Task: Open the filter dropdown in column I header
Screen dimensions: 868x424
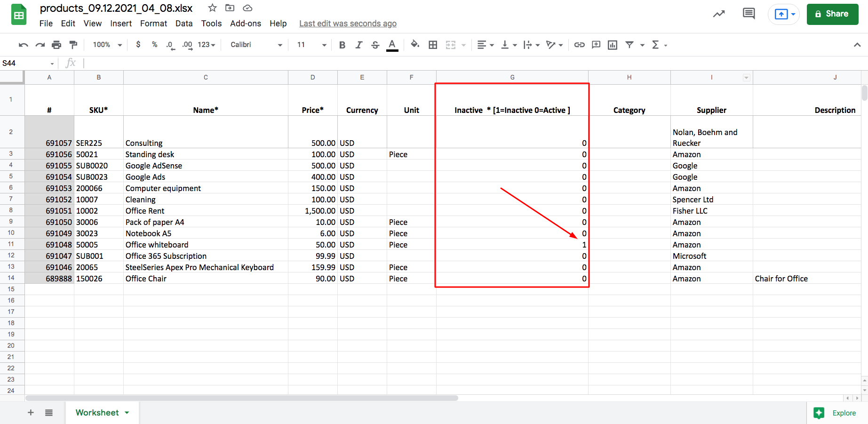Action: coord(746,78)
